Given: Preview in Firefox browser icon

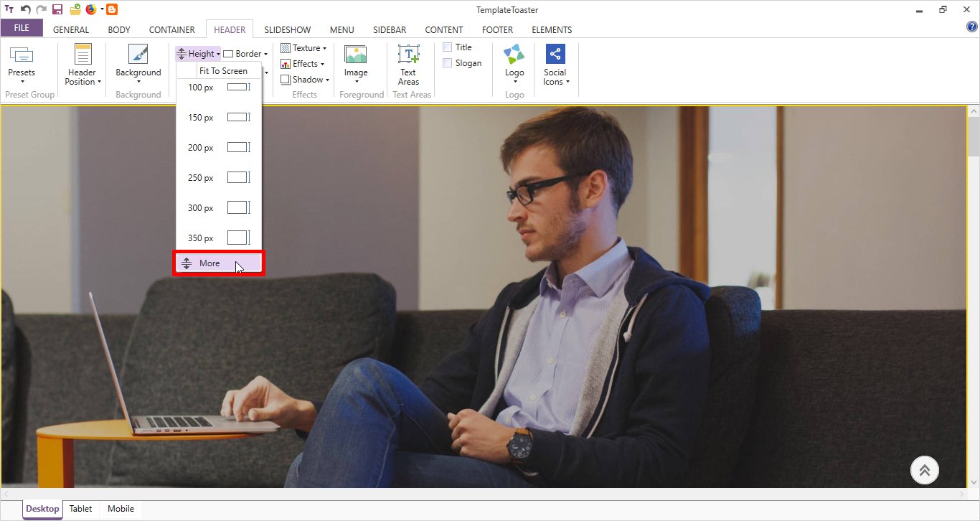Looking at the screenshot, I should pos(91,9).
